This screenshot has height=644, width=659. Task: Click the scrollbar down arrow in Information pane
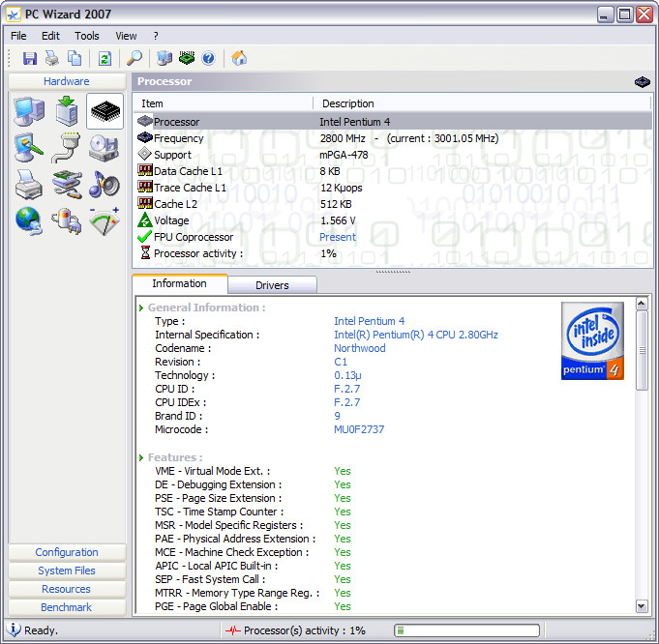click(642, 605)
